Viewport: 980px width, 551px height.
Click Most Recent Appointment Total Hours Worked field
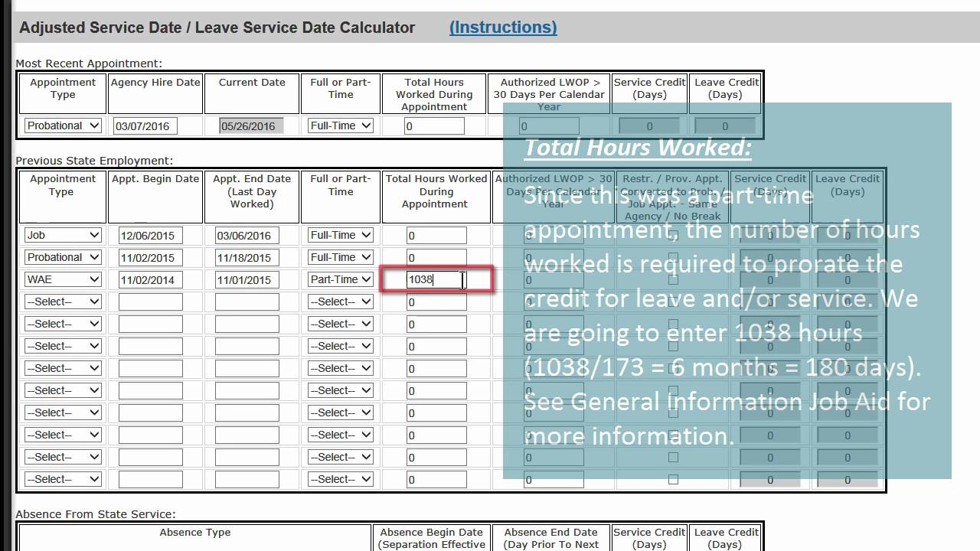(435, 126)
